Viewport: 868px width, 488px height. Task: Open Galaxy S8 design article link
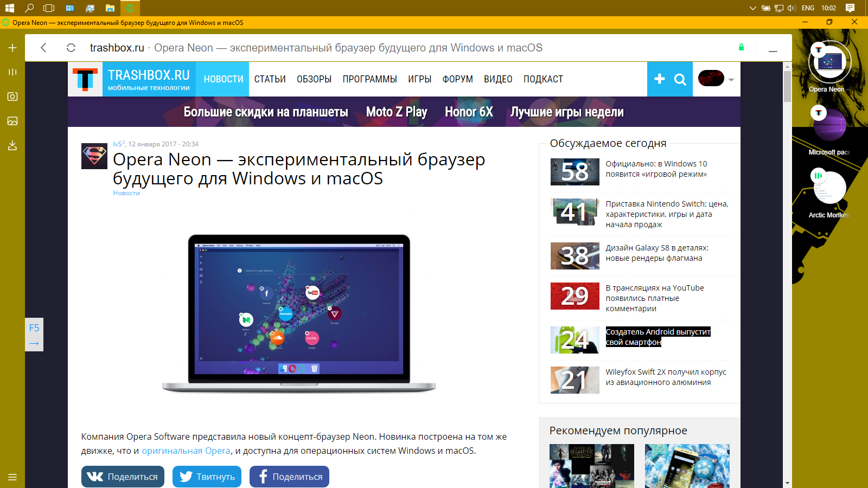pos(657,253)
